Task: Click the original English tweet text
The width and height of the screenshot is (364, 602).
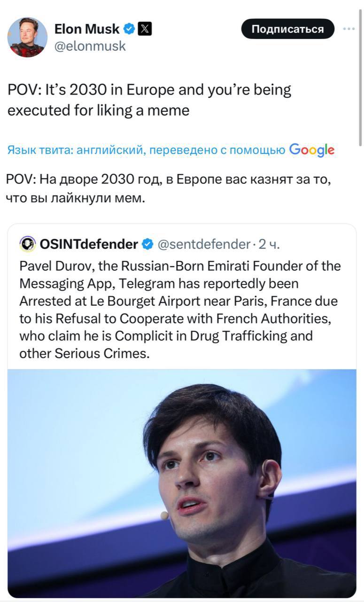Action: pyautogui.click(x=149, y=100)
